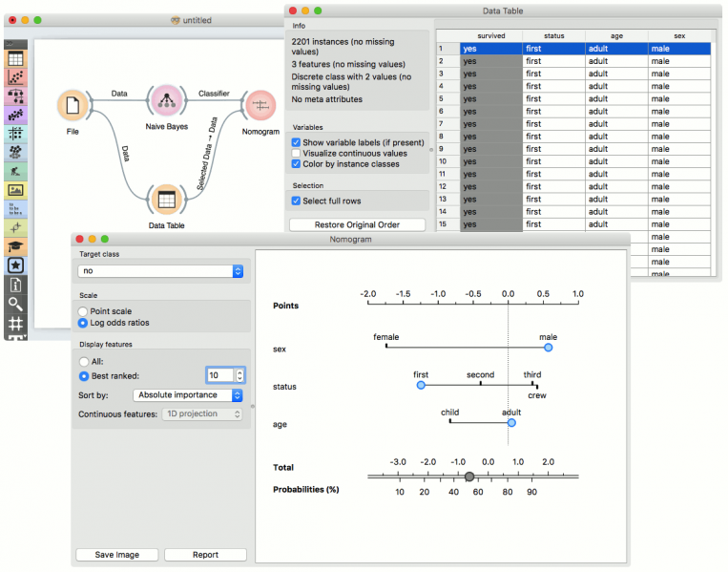Click the male point on sex axis

click(x=548, y=348)
